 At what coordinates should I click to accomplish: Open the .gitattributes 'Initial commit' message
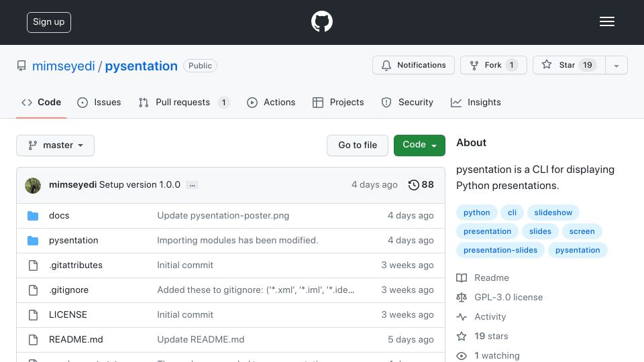185,265
